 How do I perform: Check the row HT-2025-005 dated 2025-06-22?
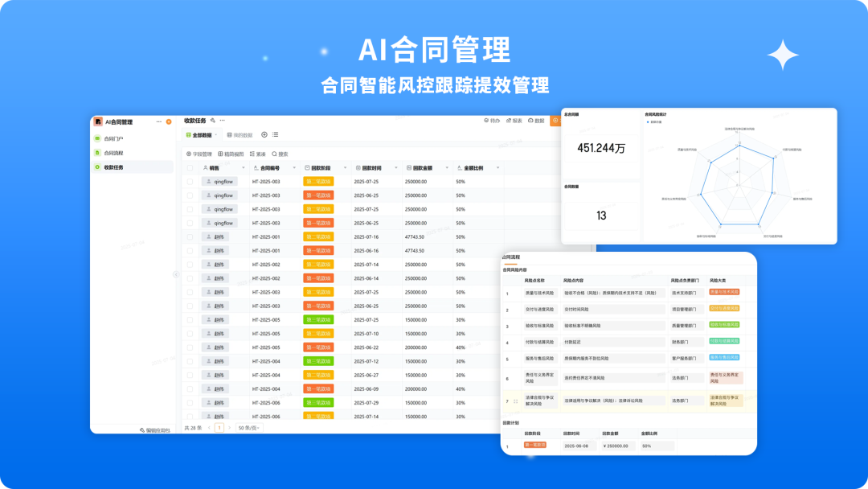(x=190, y=347)
